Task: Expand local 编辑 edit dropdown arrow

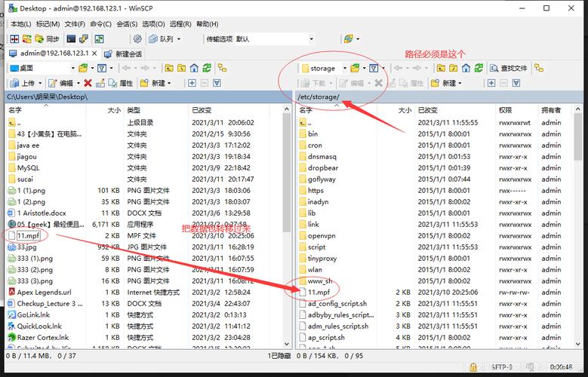Action: point(79,83)
